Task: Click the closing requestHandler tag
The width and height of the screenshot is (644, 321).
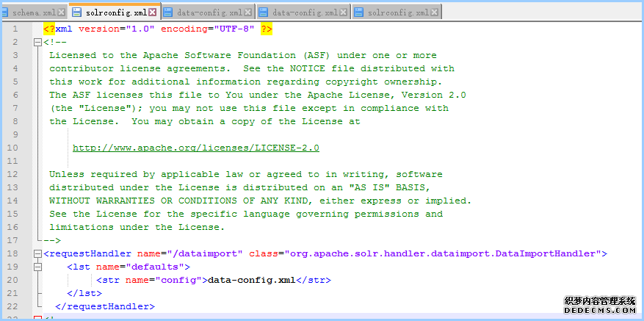Action: pos(105,306)
